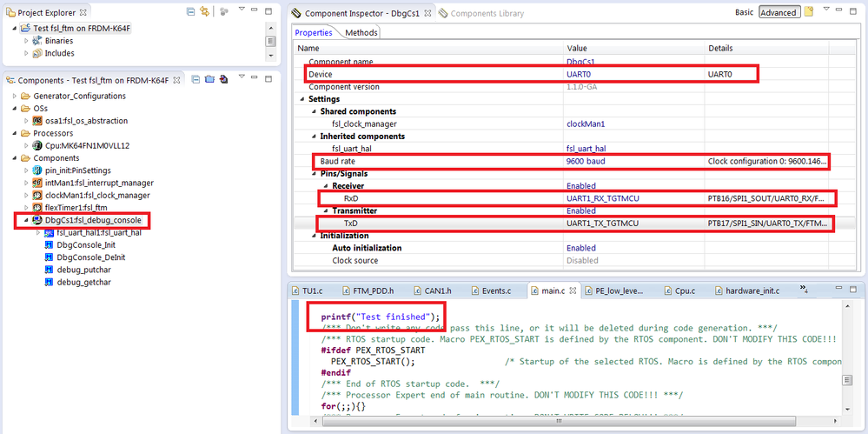Viewport: 868px width, 434px height.
Task: Click the osa1 component icon
Action: click(37, 121)
